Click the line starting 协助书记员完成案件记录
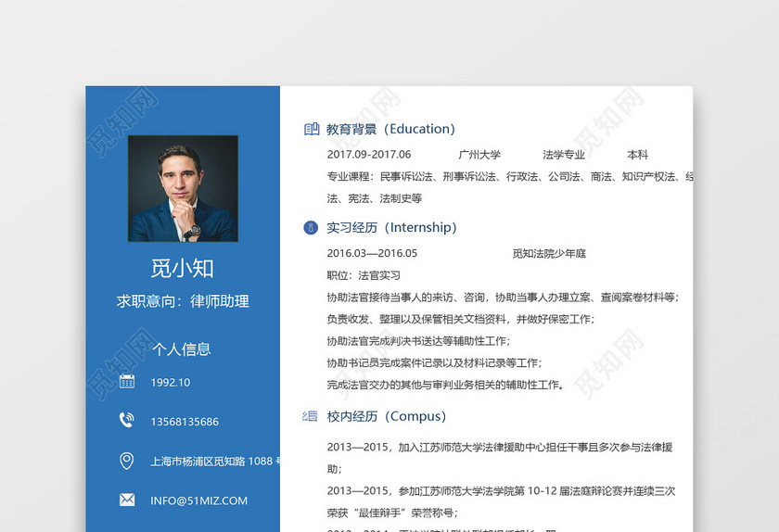The width and height of the screenshot is (779, 532). 434,362
